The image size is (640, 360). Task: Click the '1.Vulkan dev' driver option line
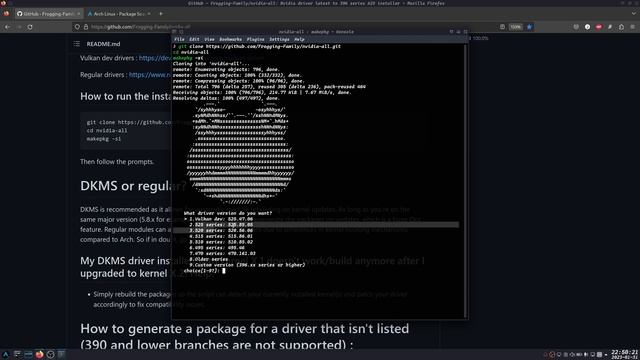point(221,219)
